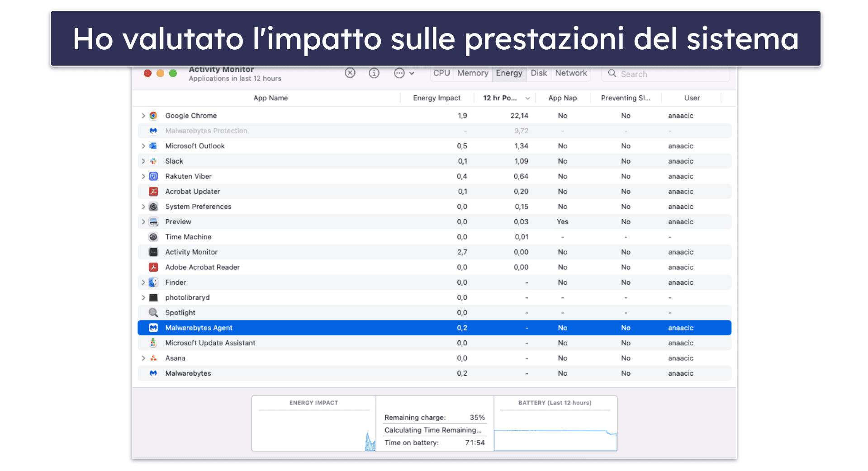Expand the System Preferences row
Viewport: 868px width, 471px height.
[x=143, y=207]
